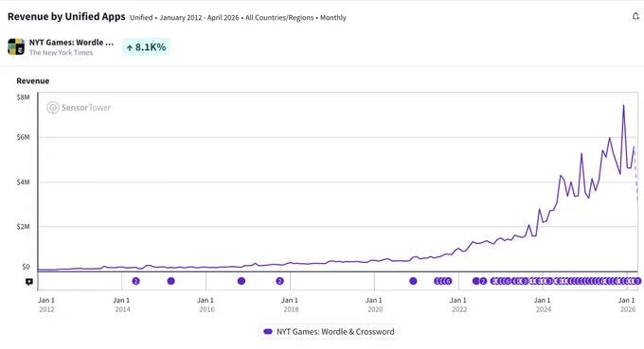Click the "Jan 1 2016" x-axis label
Viewport: 644px width, 349px height.
206,305
